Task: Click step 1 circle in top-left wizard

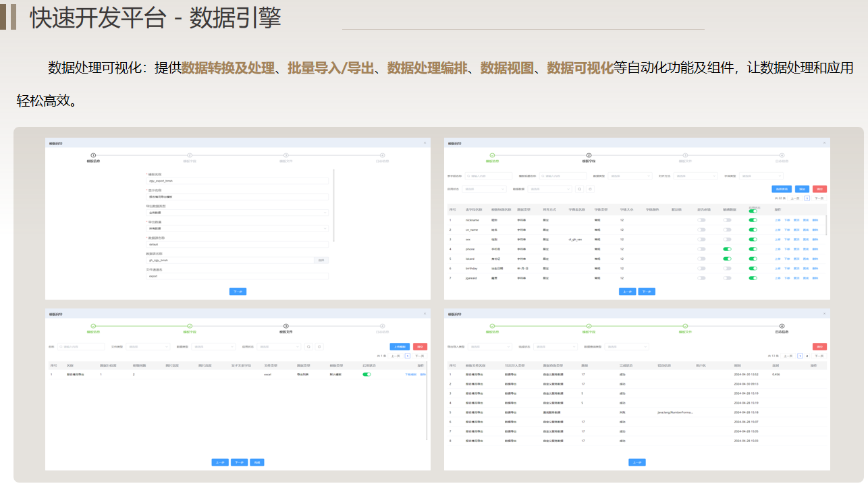Action: [x=93, y=155]
